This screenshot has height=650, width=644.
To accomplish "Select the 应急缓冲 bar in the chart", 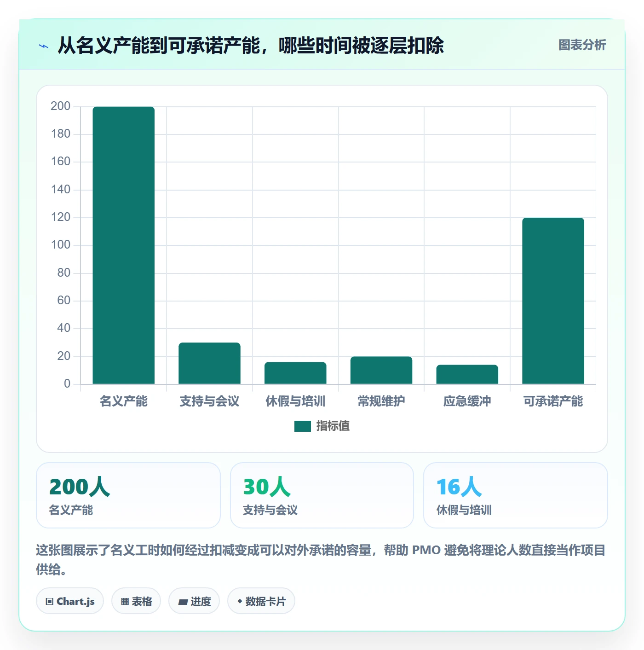I will [467, 374].
